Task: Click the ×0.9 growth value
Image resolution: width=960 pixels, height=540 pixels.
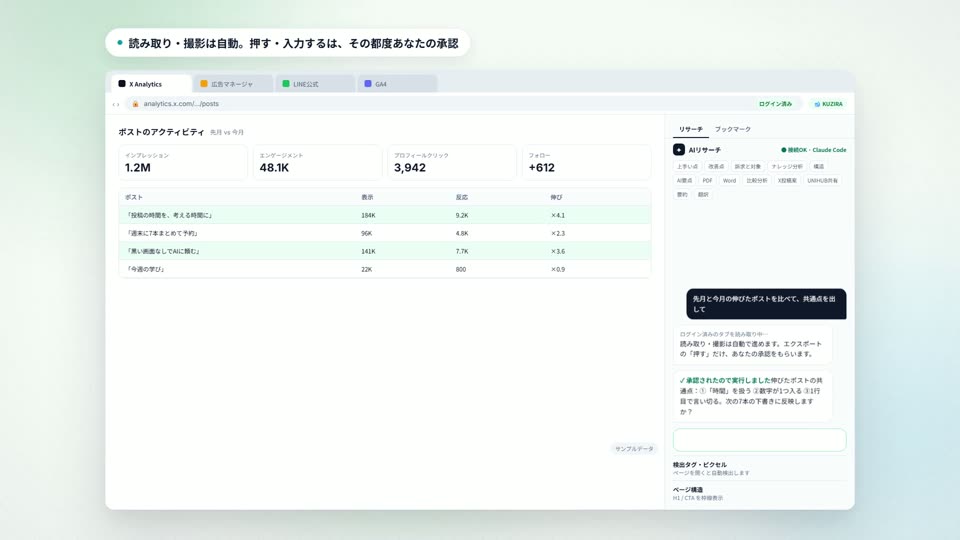Action: click(x=558, y=269)
